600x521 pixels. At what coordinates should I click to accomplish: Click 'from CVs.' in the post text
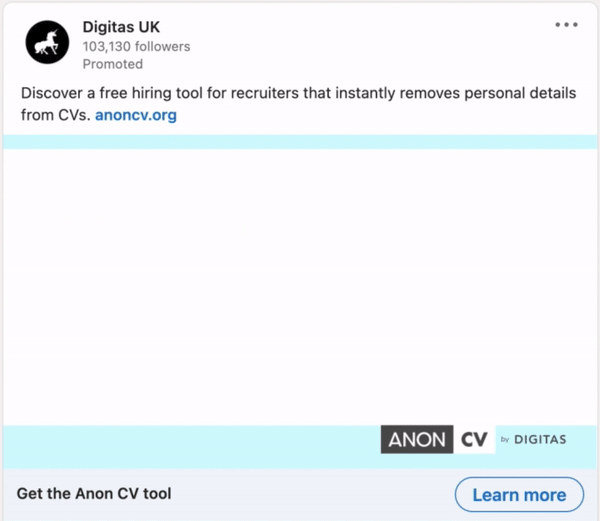55,115
